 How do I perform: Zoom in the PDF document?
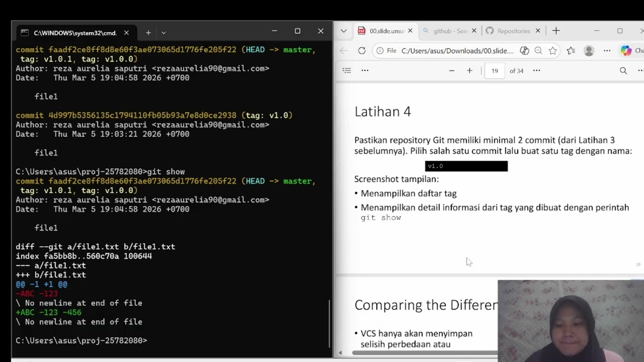pyautogui.click(x=469, y=70)
